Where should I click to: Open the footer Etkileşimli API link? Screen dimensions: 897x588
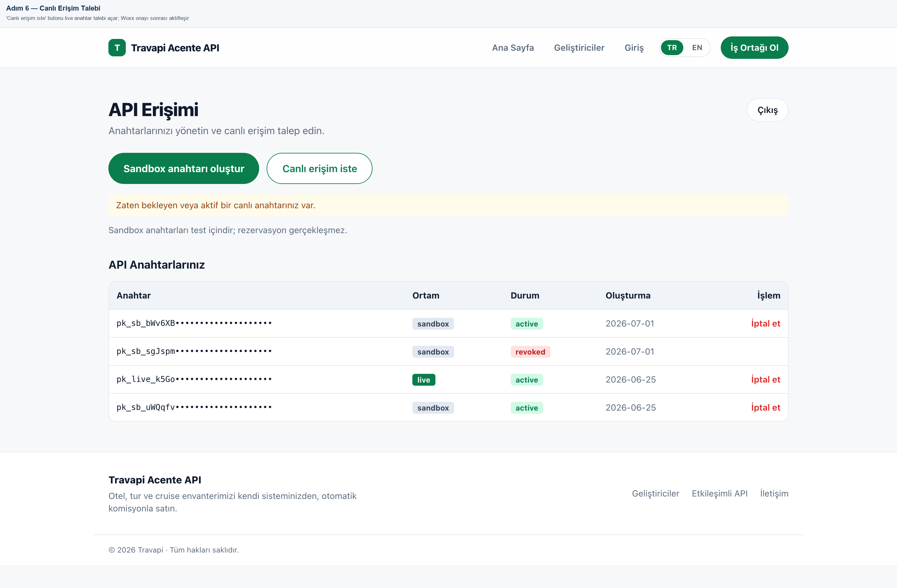(x=719, y=493)
